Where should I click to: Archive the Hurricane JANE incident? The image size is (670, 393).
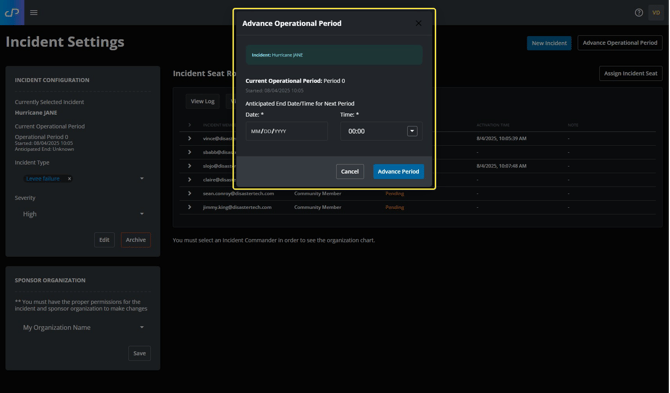click(136, 240)
